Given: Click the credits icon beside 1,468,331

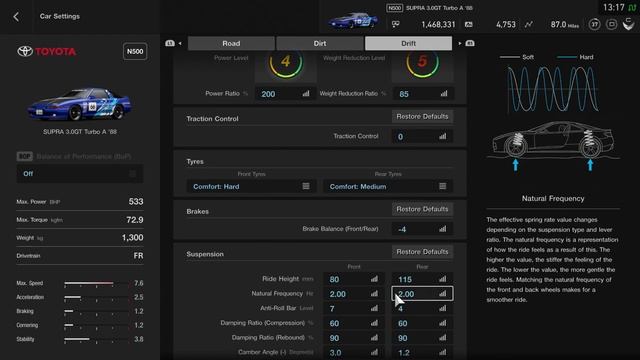Looking at the screenshot, I should click(x=396, y=24).
